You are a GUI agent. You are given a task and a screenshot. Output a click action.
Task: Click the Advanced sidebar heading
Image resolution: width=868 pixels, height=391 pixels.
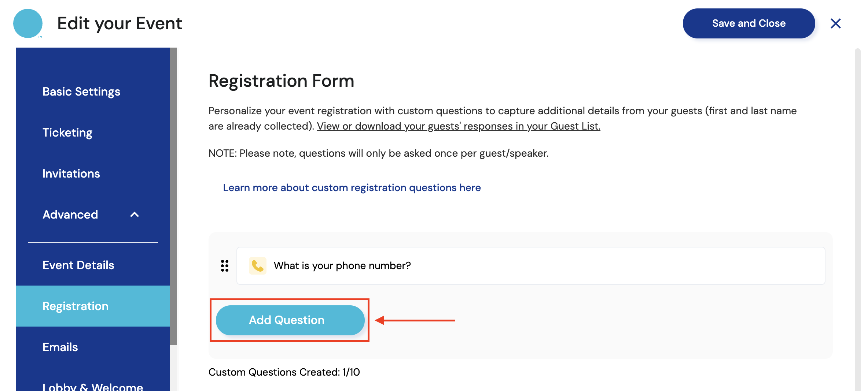70,215
